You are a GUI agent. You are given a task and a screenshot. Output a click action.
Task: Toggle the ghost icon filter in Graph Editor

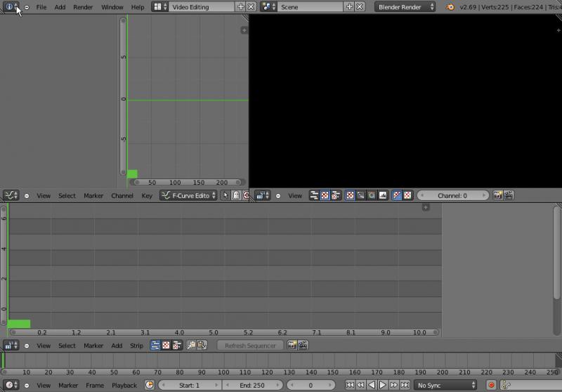pyautogui.click(x=236, y=195)
